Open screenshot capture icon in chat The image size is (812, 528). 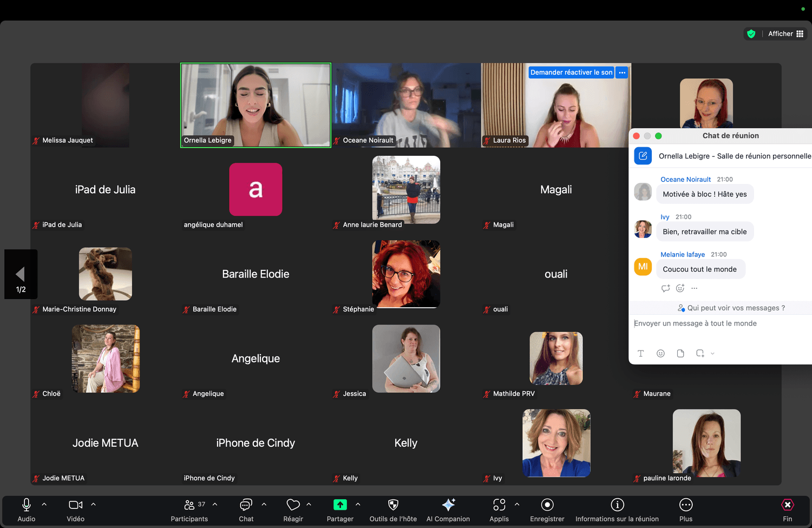click(x=700, y=353)
